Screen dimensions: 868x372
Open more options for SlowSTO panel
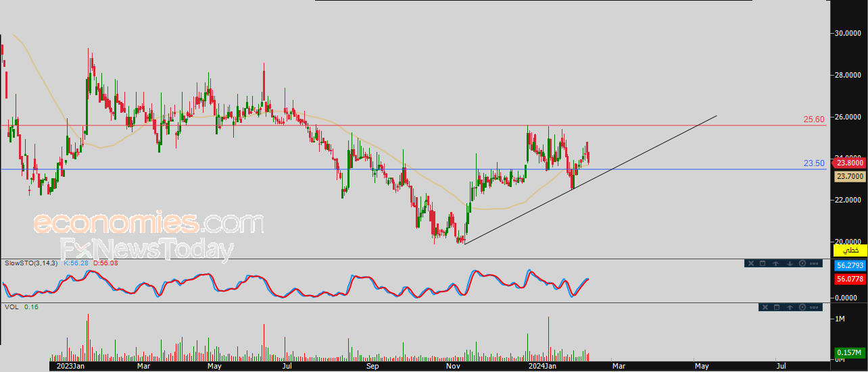tap(814, 263)
